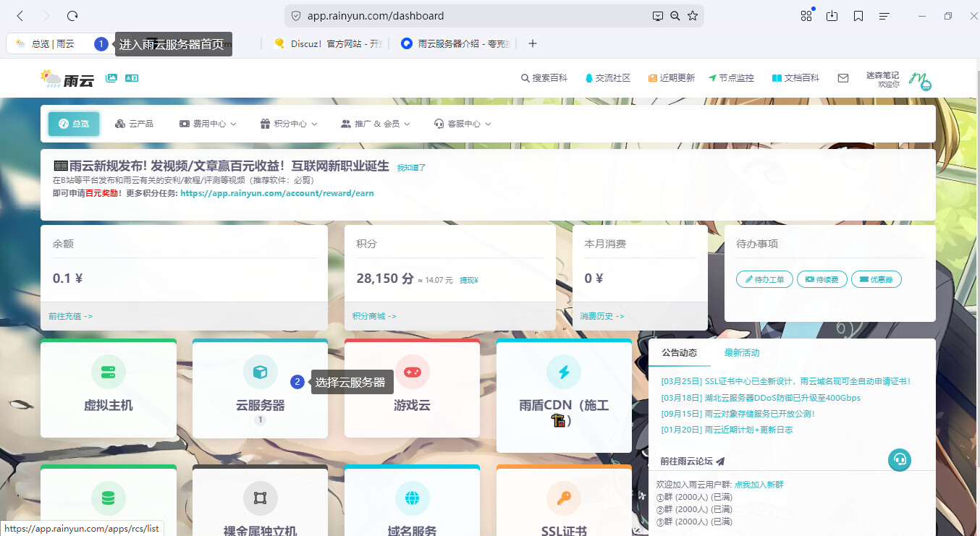The image size is (980, 536).
Task: Expand the 客服中心 dropdown menu
Action: click(462, 124)
